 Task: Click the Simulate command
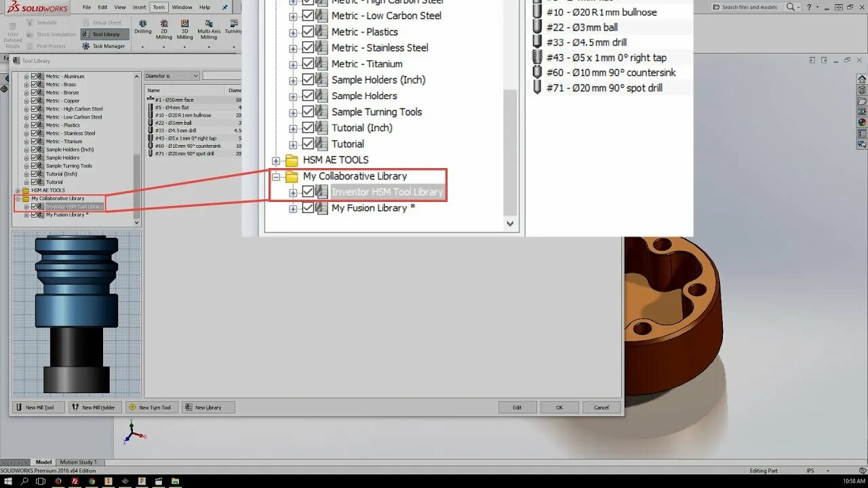click(x=41, y=22)
